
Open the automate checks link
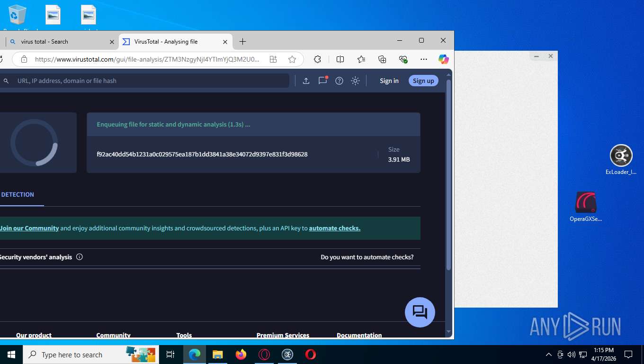335,228
